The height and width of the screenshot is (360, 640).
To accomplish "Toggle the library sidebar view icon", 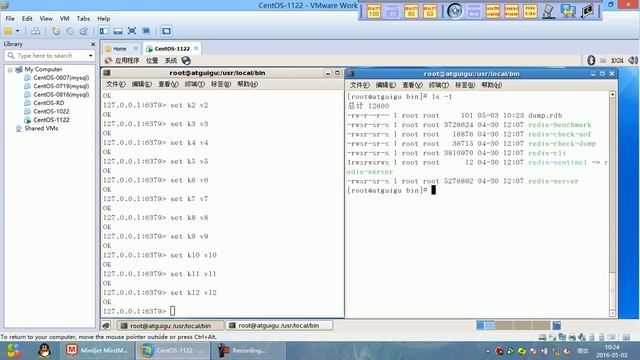I will (104, 31).
